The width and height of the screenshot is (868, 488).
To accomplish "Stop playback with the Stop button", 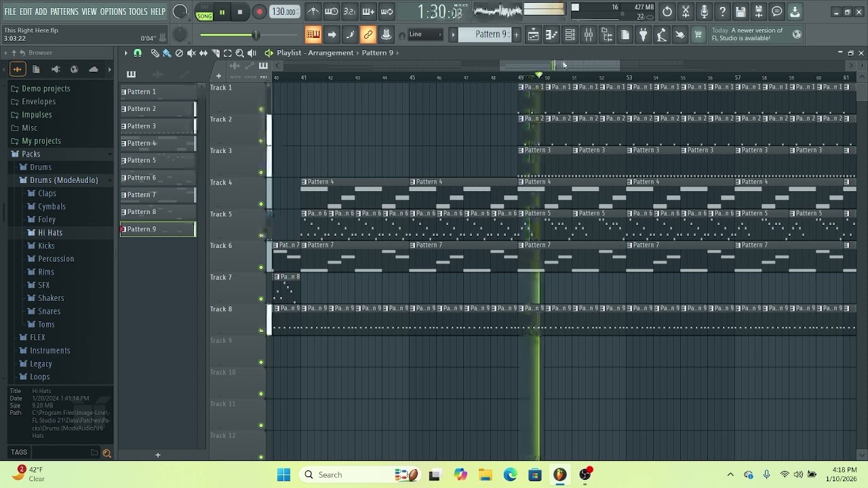I will tap(240, 12).
